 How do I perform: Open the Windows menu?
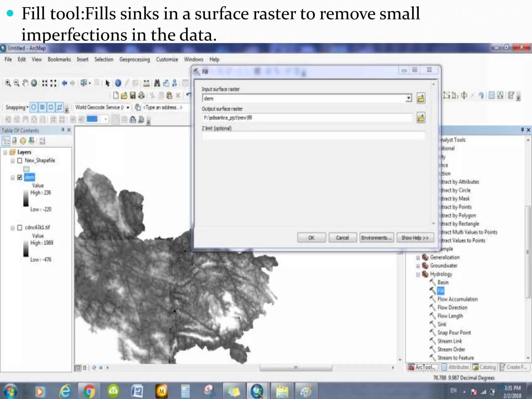pos(194,59)
